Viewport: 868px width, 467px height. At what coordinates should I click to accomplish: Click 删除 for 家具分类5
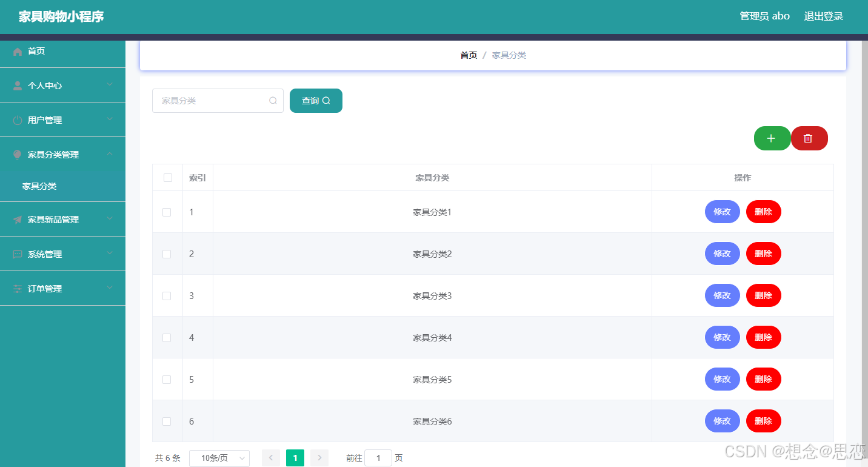[764, 379]
